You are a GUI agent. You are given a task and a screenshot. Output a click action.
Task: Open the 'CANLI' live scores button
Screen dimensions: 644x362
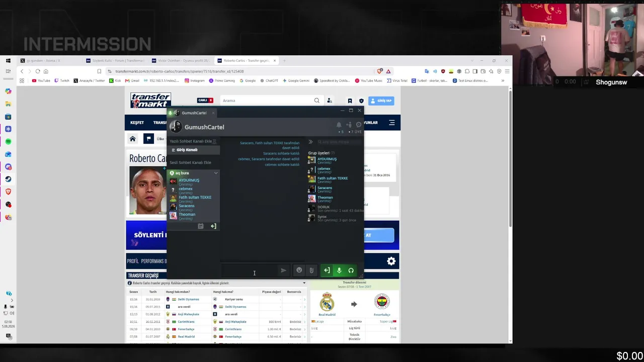click(205, 101)
